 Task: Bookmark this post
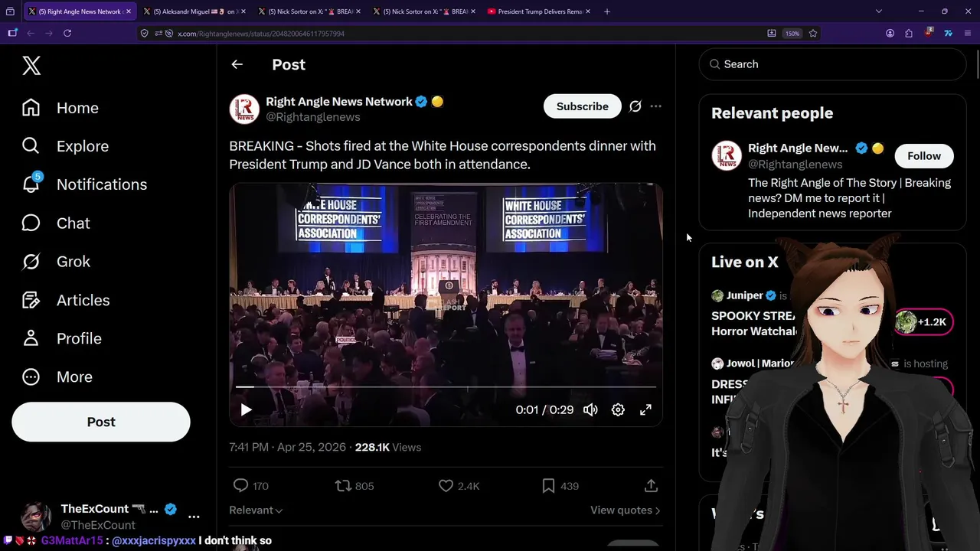tap(548, 486)
